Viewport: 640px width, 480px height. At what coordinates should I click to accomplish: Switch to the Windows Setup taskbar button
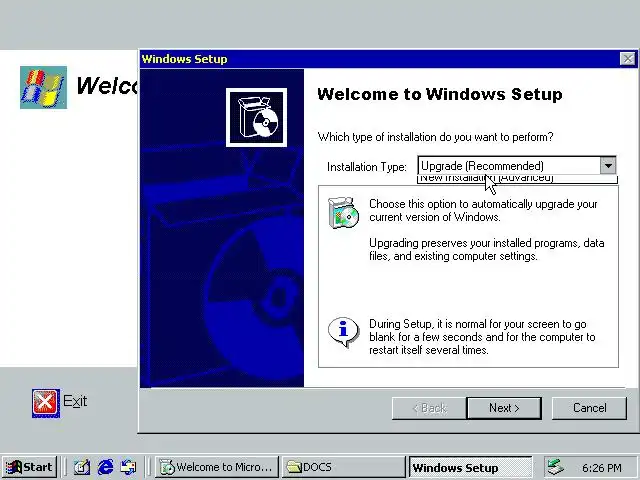coord(471,467)
